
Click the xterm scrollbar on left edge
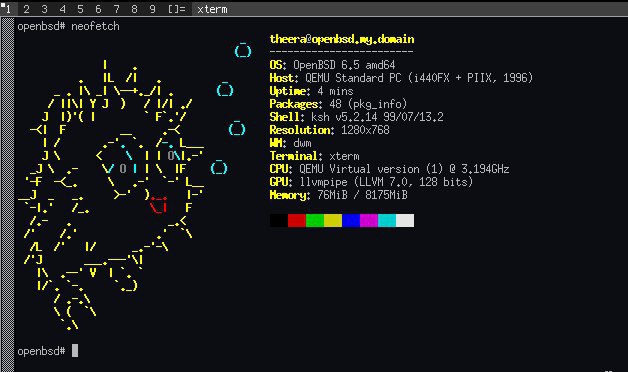click(8, 195)
